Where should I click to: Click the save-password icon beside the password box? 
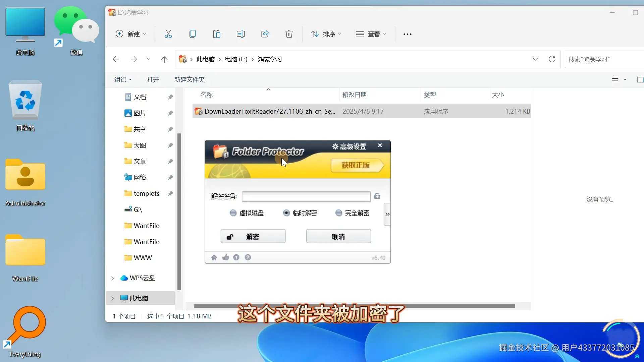(x=377, y=196)
